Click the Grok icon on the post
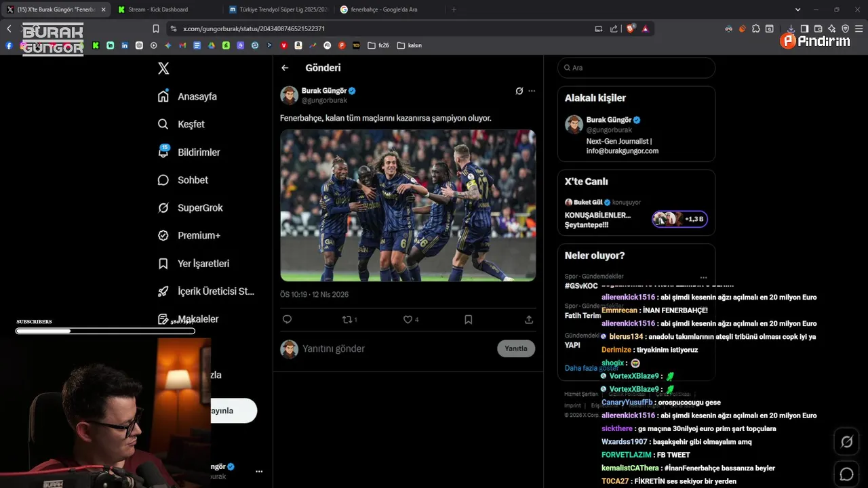The height and width of the screenshot is (488, 868). pyautogui.click(x=519, y=91)
